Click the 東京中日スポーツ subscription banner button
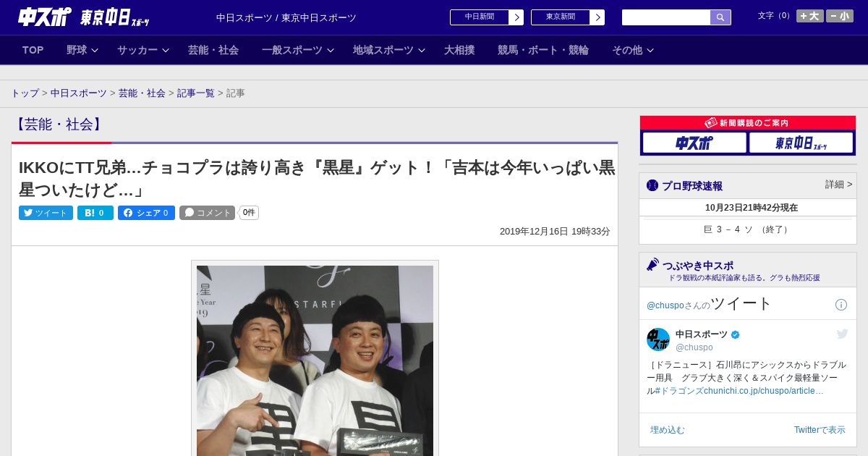The image size is (868, 456). [x=801, y=143]
